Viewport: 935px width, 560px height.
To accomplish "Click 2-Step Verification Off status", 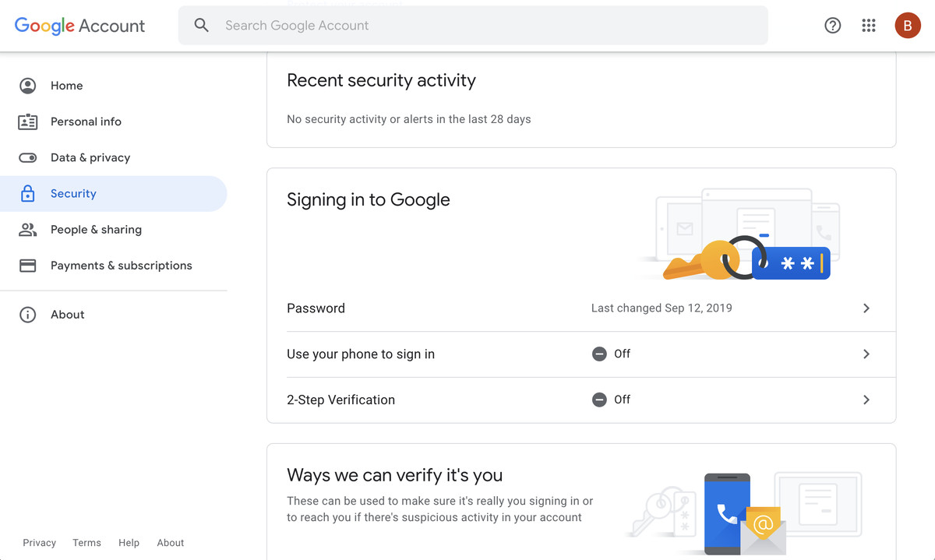I will 612,400.
